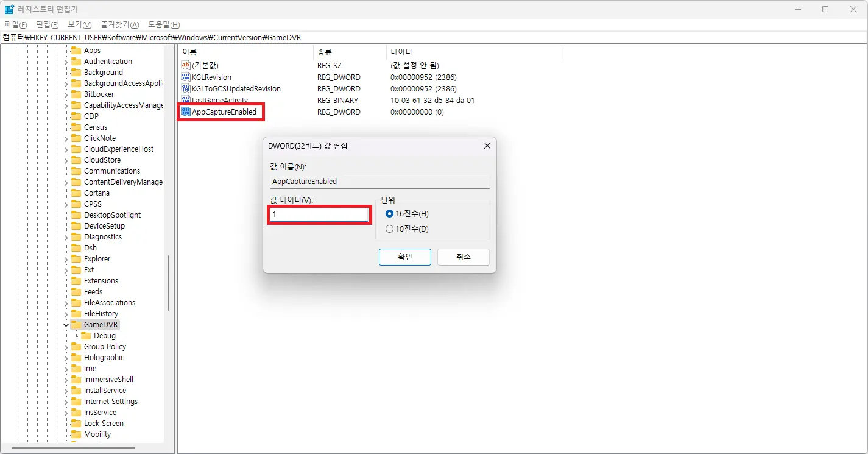
Task: Click the registry path address bar
Action: pos(434,38)
